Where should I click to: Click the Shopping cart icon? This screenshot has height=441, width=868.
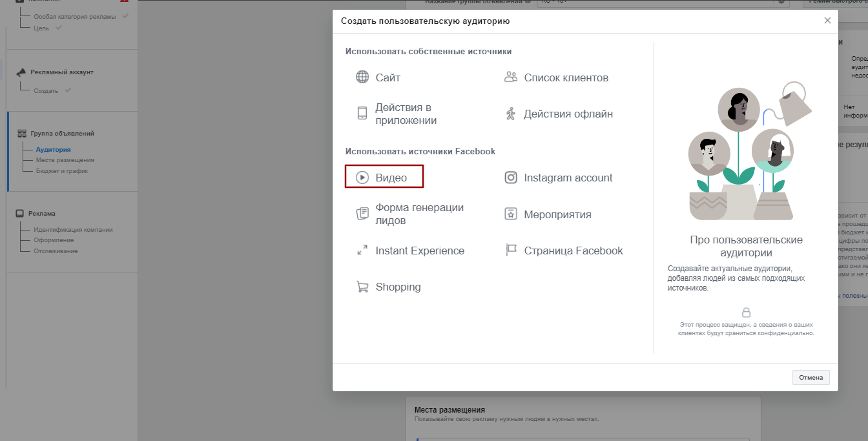tap(362, 287)
